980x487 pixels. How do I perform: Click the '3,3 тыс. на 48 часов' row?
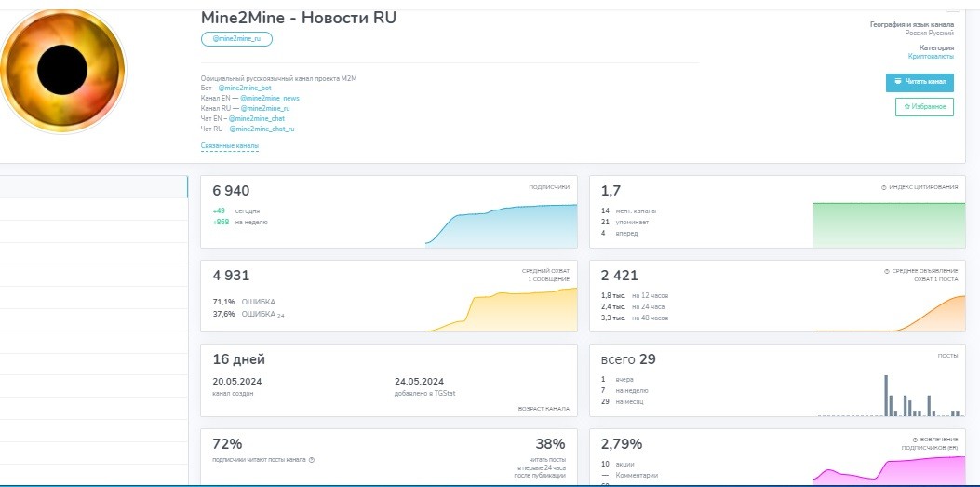635,318
